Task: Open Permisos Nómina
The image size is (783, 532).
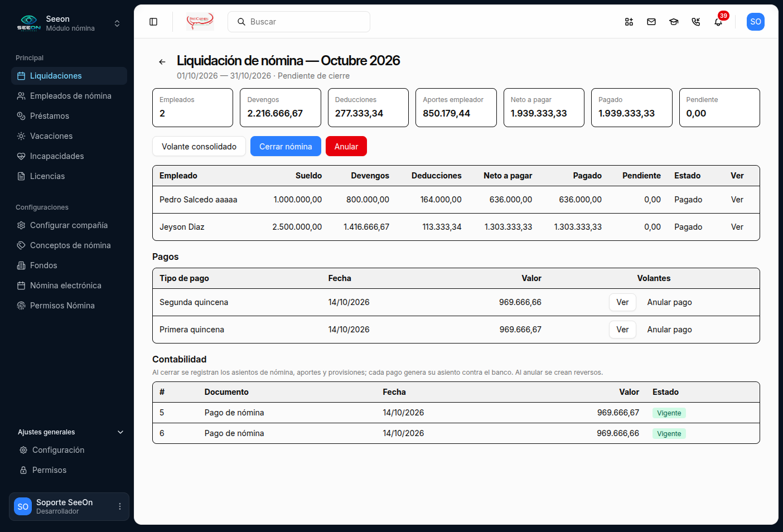Action: (x=69, y=306)
